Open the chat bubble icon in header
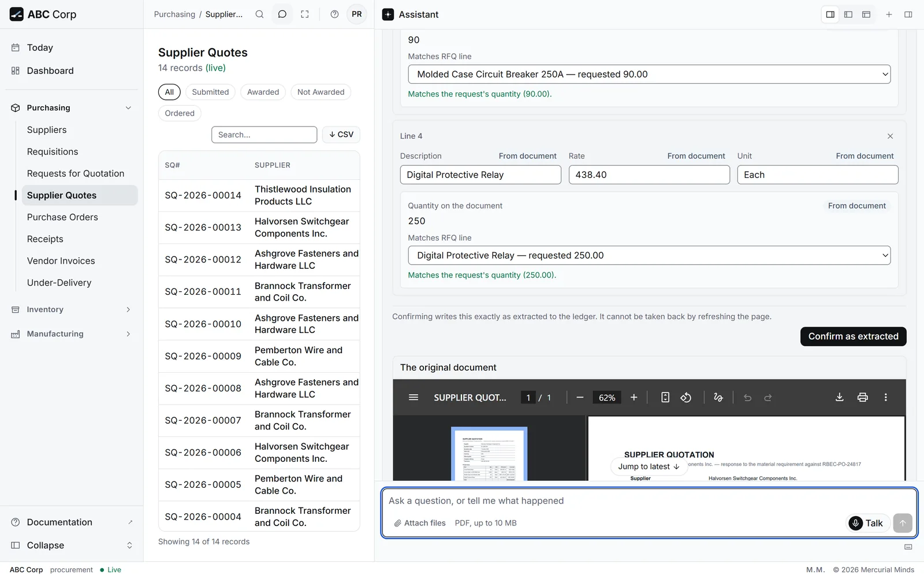Screen dimensions: 924x578 coord(282,14)
